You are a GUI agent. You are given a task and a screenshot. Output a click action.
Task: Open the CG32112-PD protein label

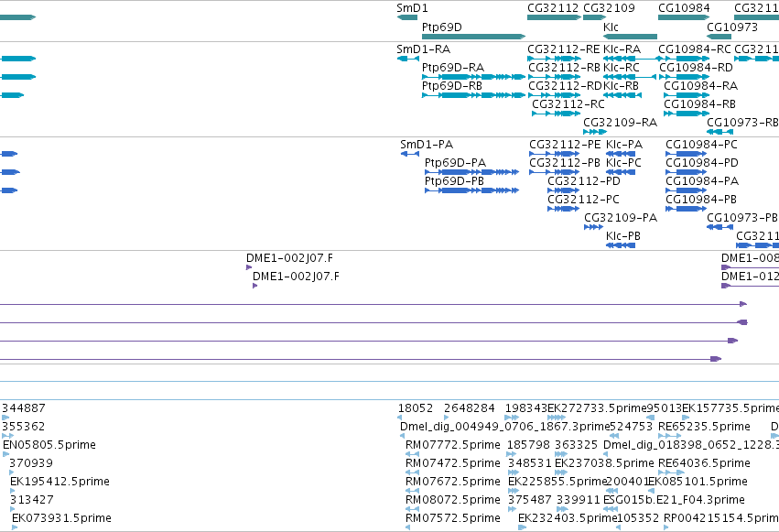pos(584,181)
